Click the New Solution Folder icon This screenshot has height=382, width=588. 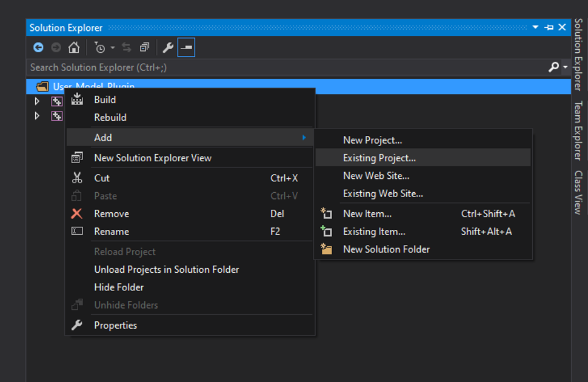pyautogui.click(x=326, y=249)
